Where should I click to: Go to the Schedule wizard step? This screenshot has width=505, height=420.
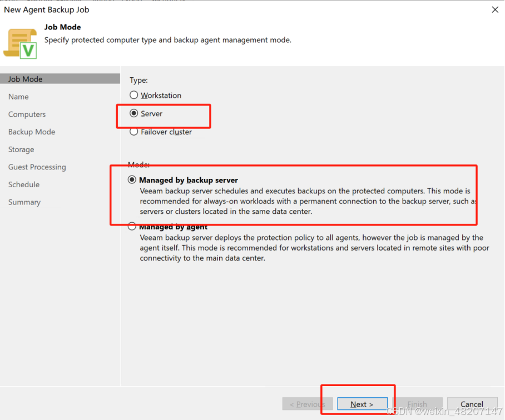(24, 184)
